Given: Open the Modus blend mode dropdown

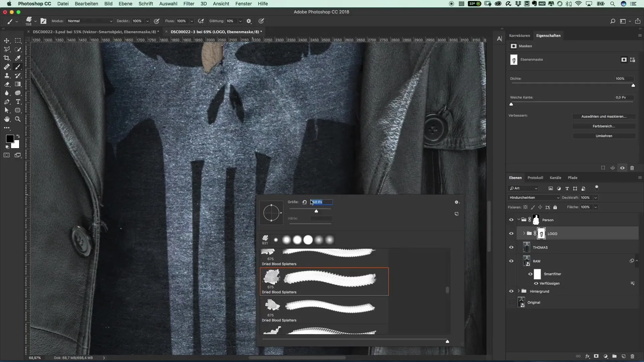Looking at the screenshot, I should pyautogui.click(x=90, y=21).
